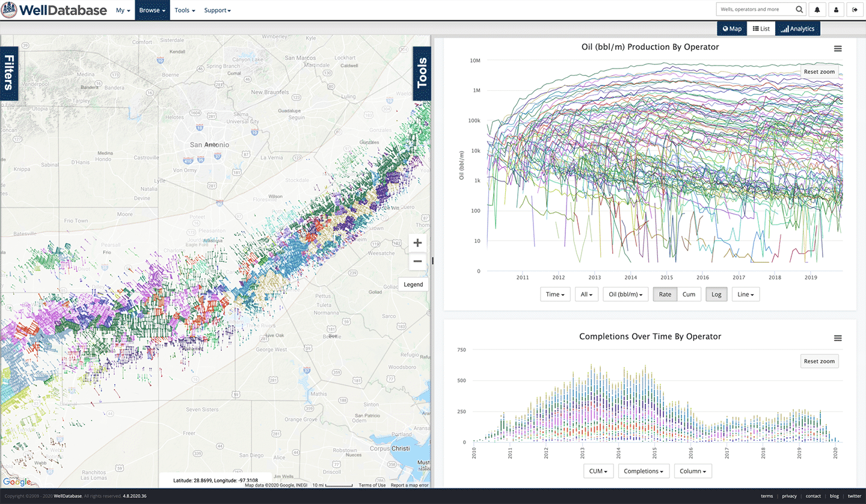Open completions chart hamburger menu
Viewport: 866px width, 504px height.
[838, 339]
